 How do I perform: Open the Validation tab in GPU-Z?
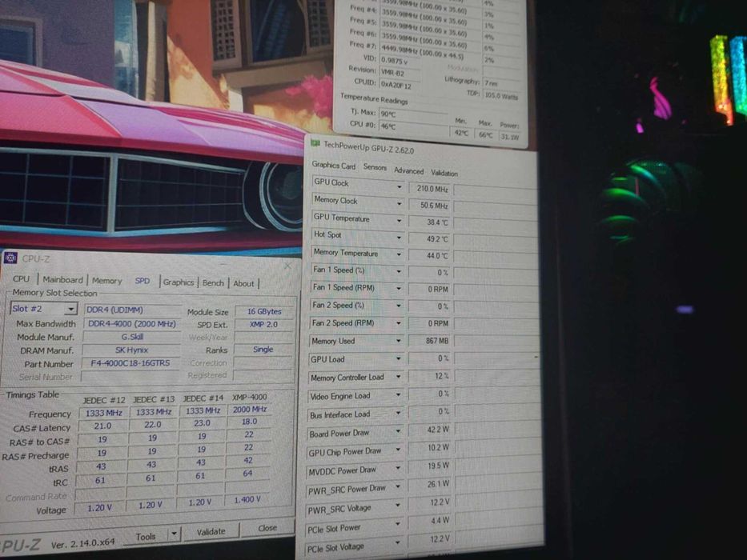[444, 173]
